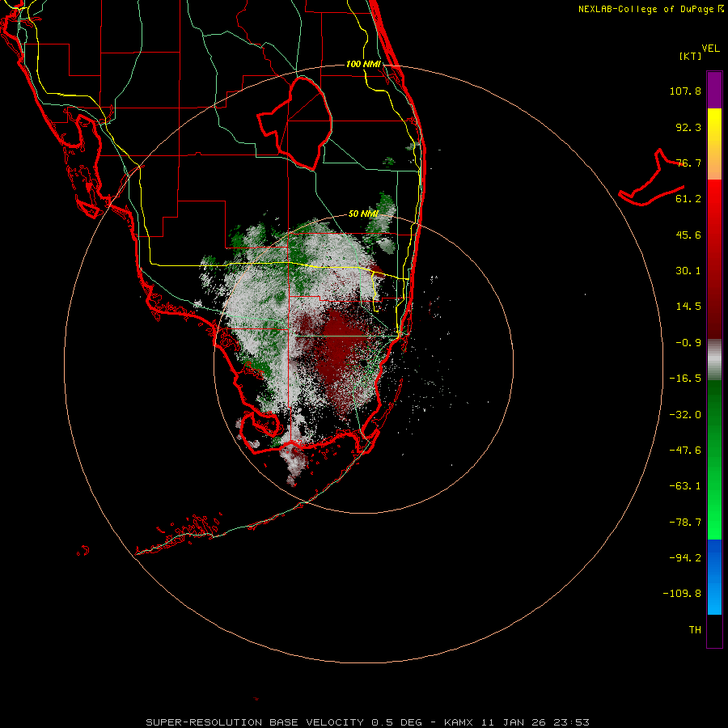Image resolution: width=728 pixels, height=728 pixels.
Task: Select the -16.5 legend value
Action: (685, 379)
